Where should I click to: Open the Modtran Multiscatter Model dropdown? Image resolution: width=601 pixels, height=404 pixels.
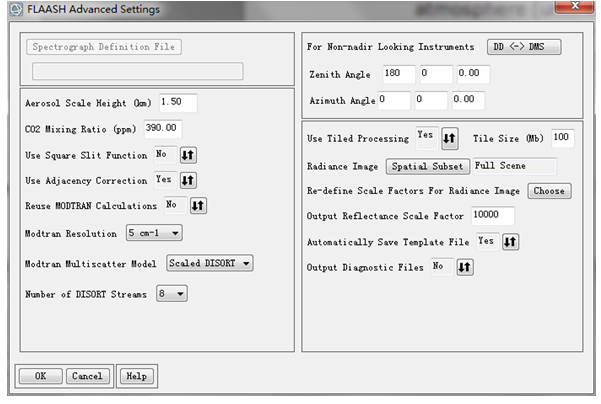click(210, 263)
